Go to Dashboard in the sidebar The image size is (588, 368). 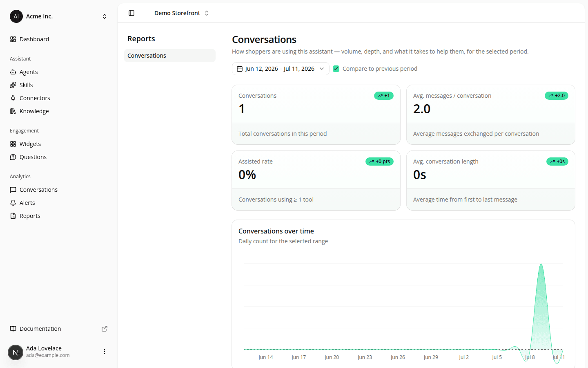point(59,39)
